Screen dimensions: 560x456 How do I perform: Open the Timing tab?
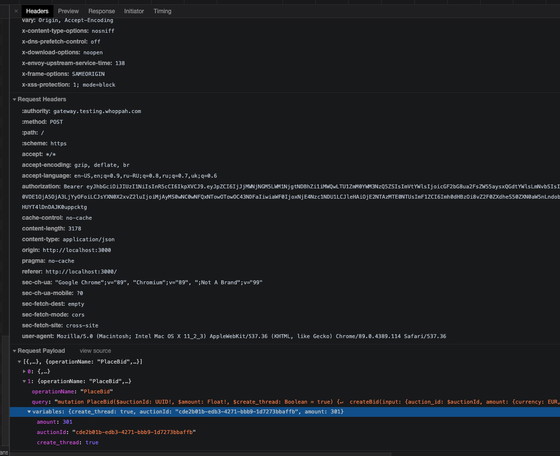click(x=162, y=11)
